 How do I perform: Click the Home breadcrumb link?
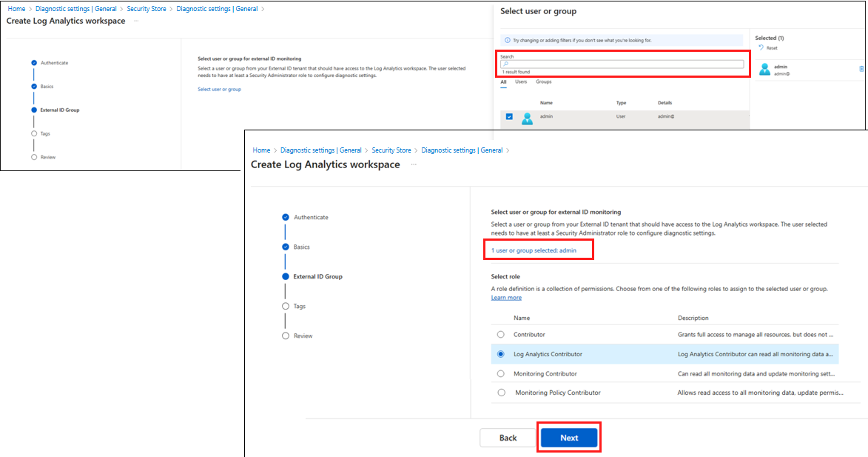[261, 150]
